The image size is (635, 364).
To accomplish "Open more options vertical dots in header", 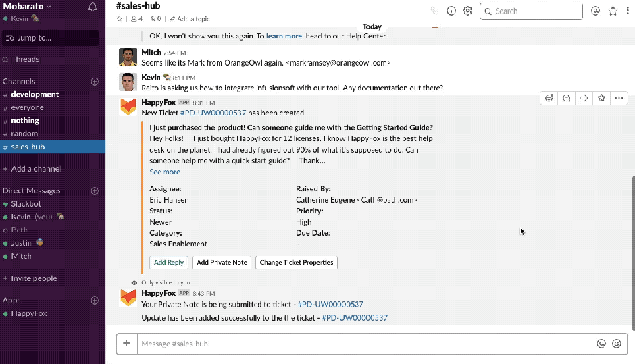I will pos(628,11).
